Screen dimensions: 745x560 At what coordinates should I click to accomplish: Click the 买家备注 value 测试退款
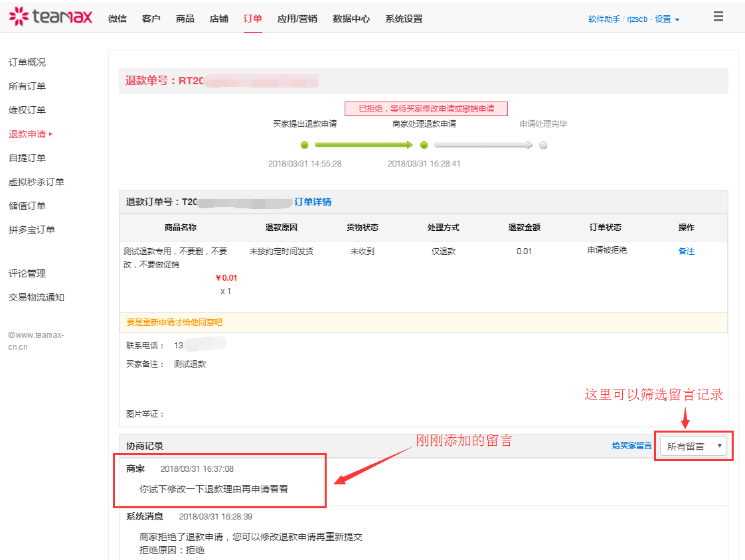(190, 364)
